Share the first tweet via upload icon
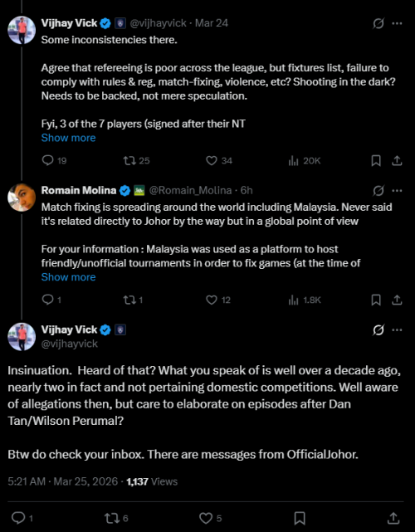Screen dimensions: 415x532 click(397, 160)
